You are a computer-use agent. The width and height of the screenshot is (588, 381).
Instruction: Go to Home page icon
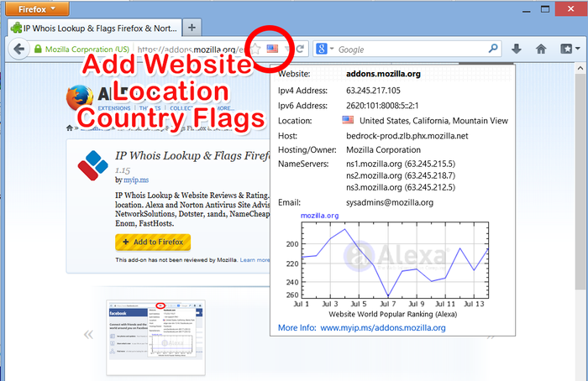tap(541, 49)
